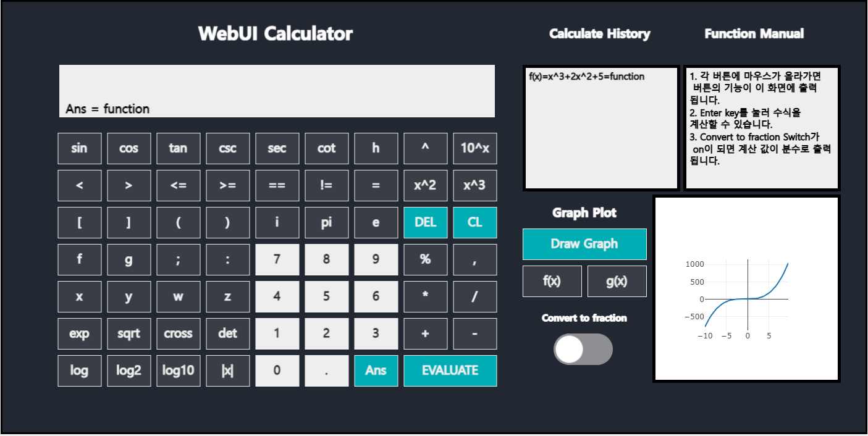Click the exp exponential key
This screenshot has width=868, height=436.
coord(79,333)
